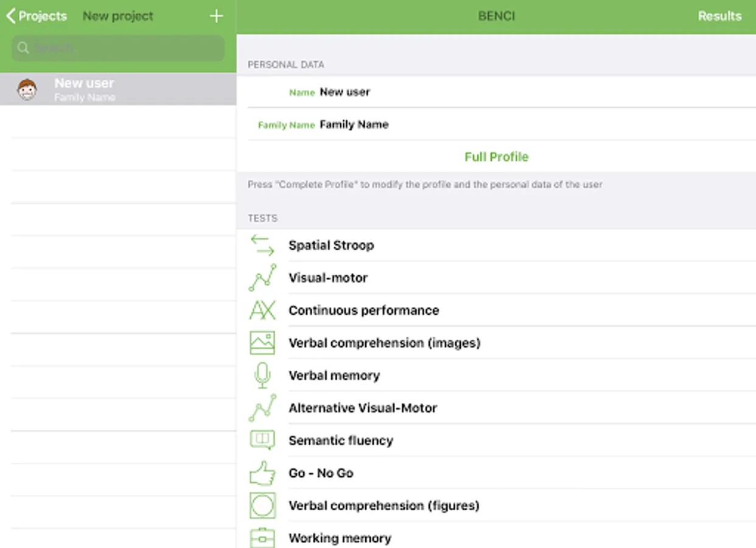This screenshot has height=548, width=756.
Task: Select the Verbal comprehension figures circle icon
Action: click(x=262, y=505)
